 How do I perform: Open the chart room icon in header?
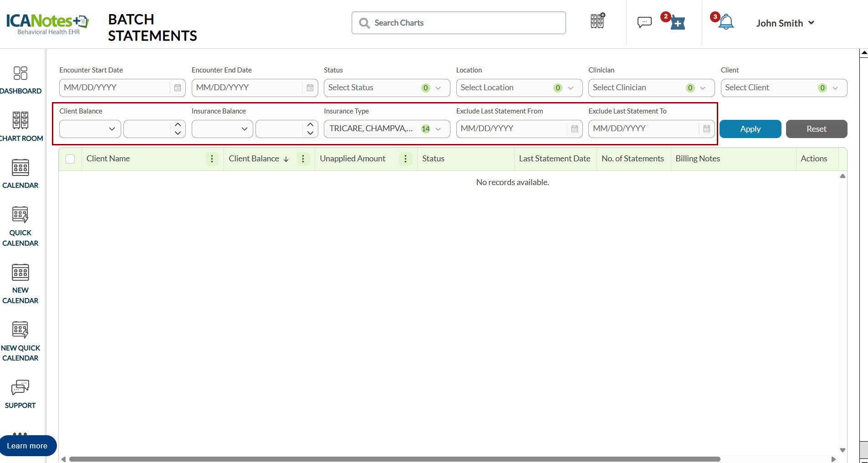point(597,21)
